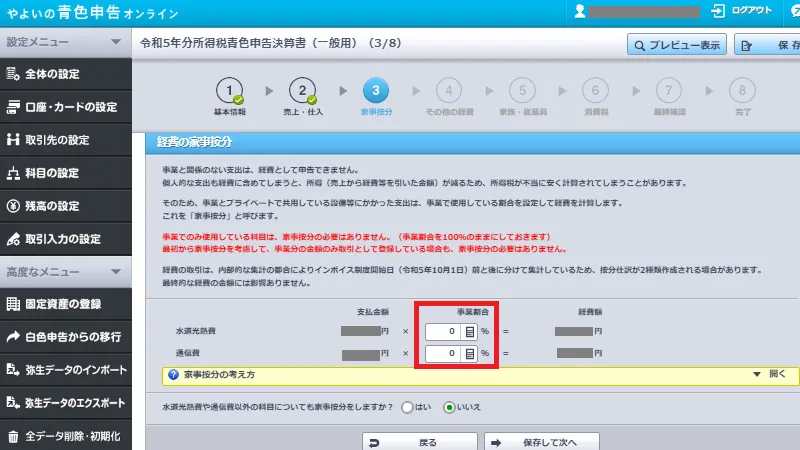Click the title 令和5年分所得税青色申告決算書（一般用）
Image resolution: width=800 pixels, height=450 pixels.
pyautogui.click(x=248, y=43)
